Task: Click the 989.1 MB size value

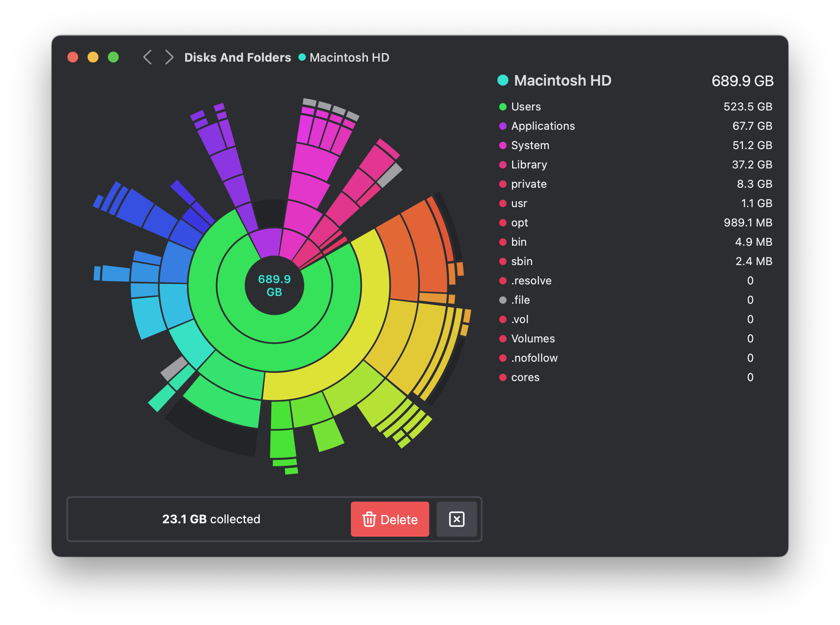Action: [748, 223]
